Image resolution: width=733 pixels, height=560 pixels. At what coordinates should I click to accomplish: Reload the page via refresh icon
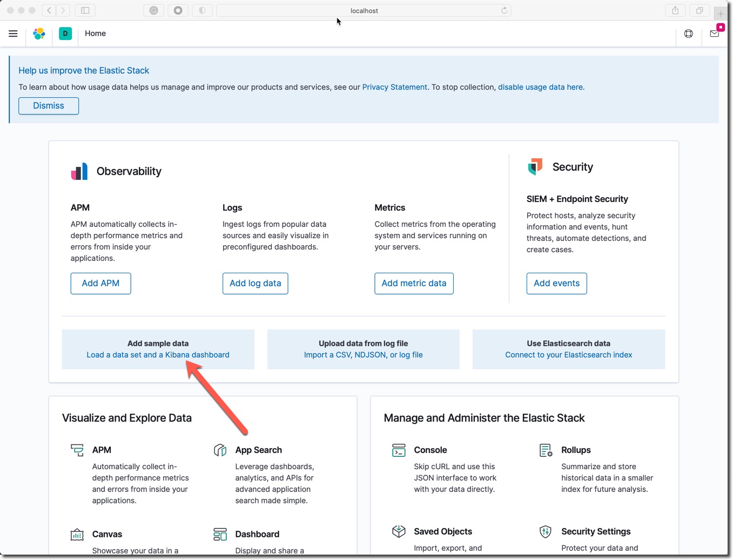504,10
